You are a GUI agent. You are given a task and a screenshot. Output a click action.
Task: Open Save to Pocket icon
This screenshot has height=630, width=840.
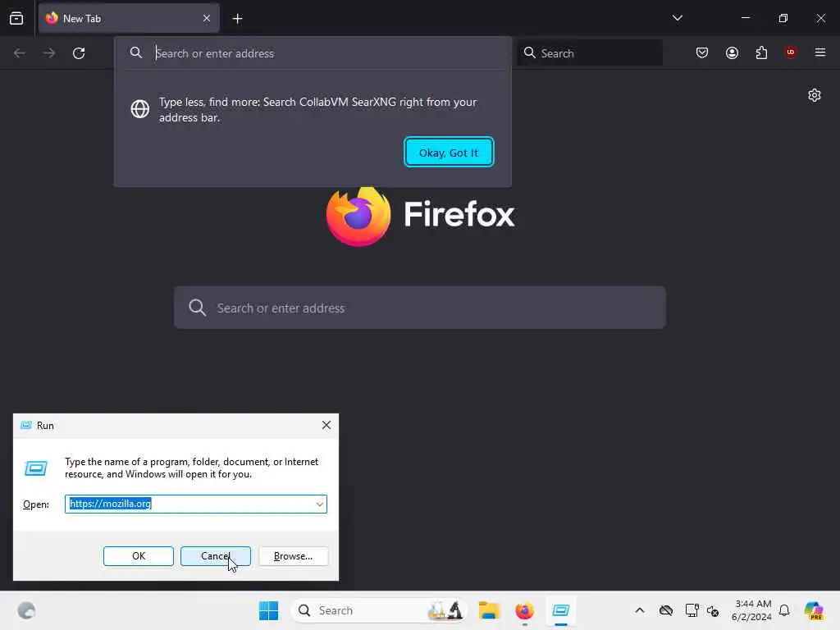(x=702, y=52)
